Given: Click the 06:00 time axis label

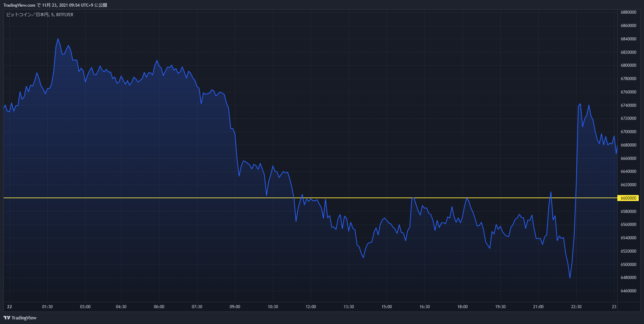Looking at the screenshot, I should pyautogui.click(x=159, y=307).
